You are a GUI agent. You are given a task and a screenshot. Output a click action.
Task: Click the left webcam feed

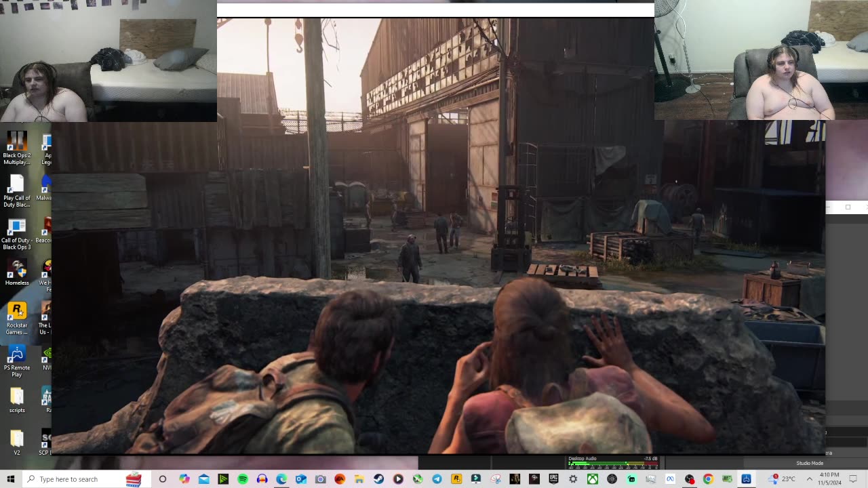[108, 61]
